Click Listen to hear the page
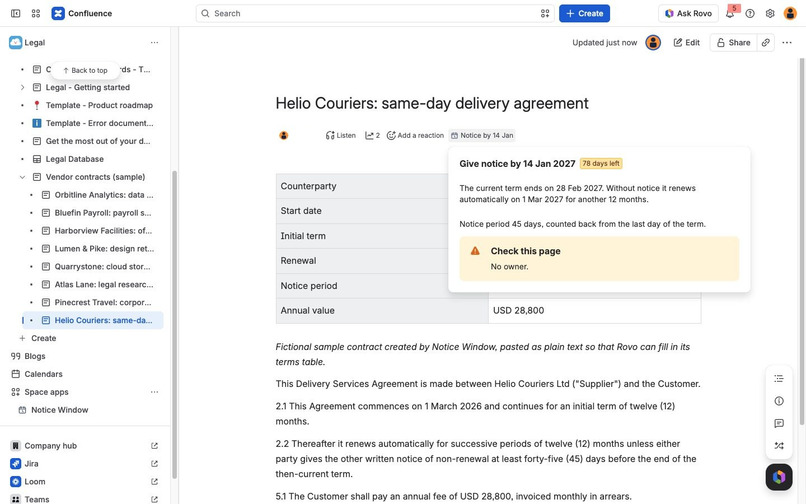 point(341,136)
